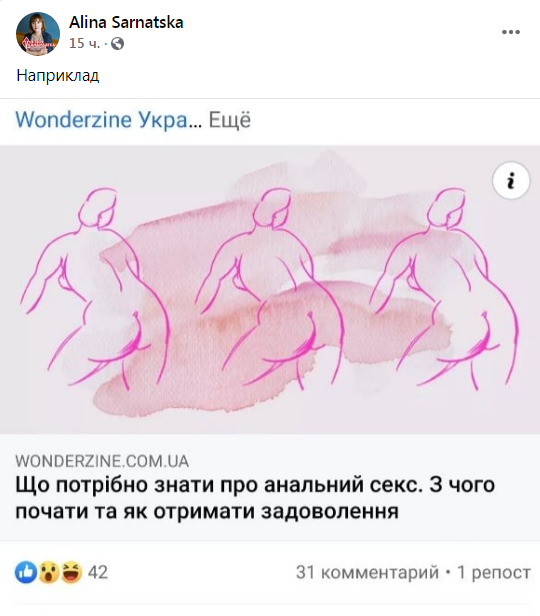This screenshot has width=540, height=616.
Task: Click the WONDERZINE.COM.UA domain label
Action: [102, 461]
